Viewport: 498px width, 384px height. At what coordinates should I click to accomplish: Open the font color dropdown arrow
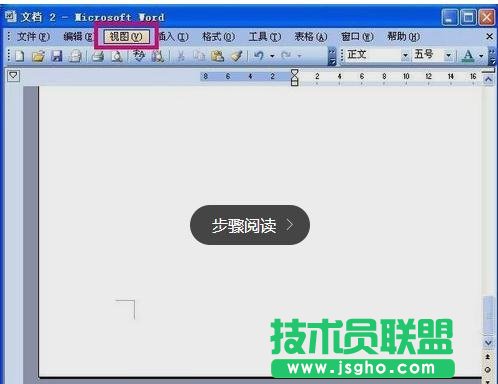pyautogui.click(x=481, y=56)
